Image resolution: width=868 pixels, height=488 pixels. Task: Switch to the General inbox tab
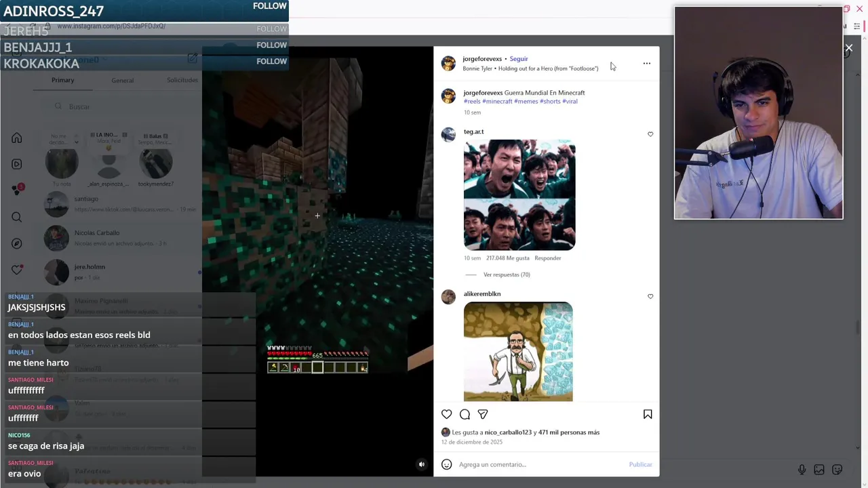tap(123, 80)
